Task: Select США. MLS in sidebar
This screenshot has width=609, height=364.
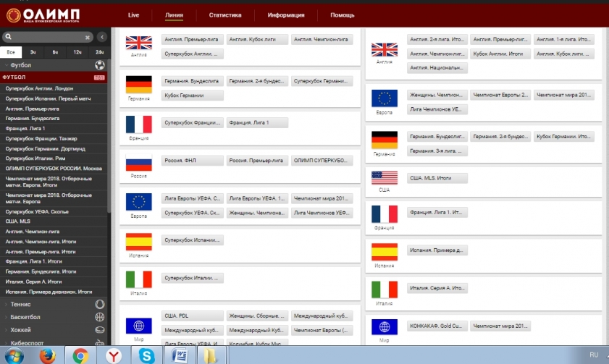Action: [x=17, y=221]
